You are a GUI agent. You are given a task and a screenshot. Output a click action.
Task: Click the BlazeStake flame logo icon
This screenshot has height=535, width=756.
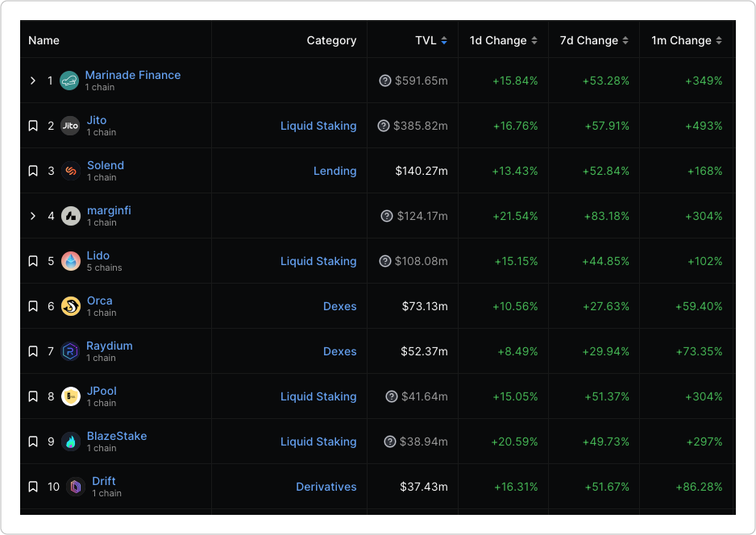tap(70, 442)
